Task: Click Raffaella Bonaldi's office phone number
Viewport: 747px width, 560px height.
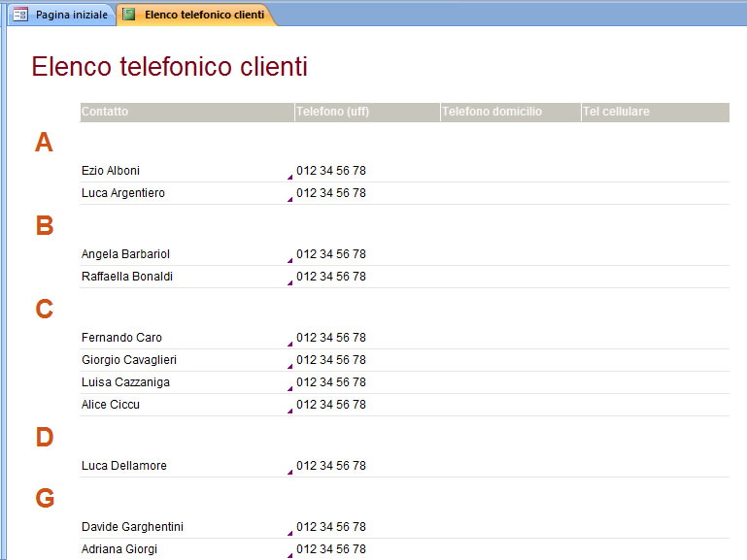Action: (331, 277)
